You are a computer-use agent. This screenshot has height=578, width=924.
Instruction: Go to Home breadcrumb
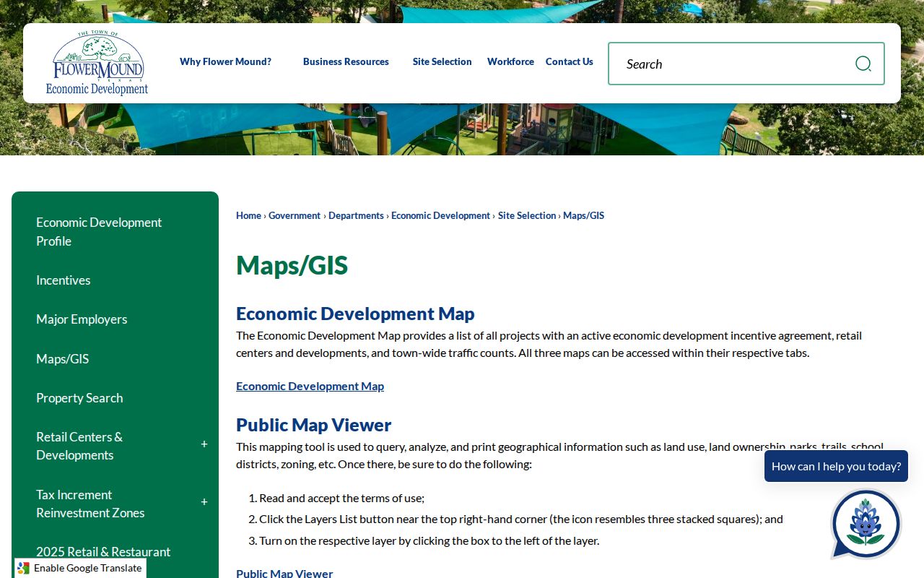(x=248, y=215)
